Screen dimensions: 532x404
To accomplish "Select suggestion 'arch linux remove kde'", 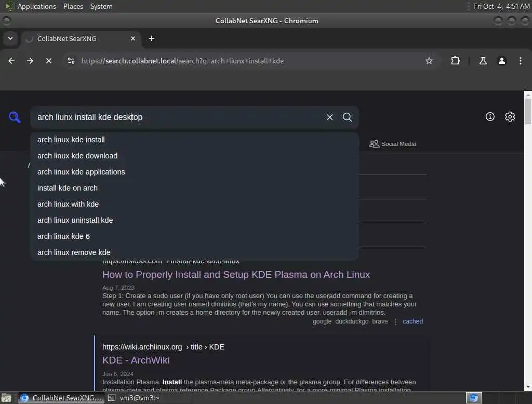I will point(194,252).
